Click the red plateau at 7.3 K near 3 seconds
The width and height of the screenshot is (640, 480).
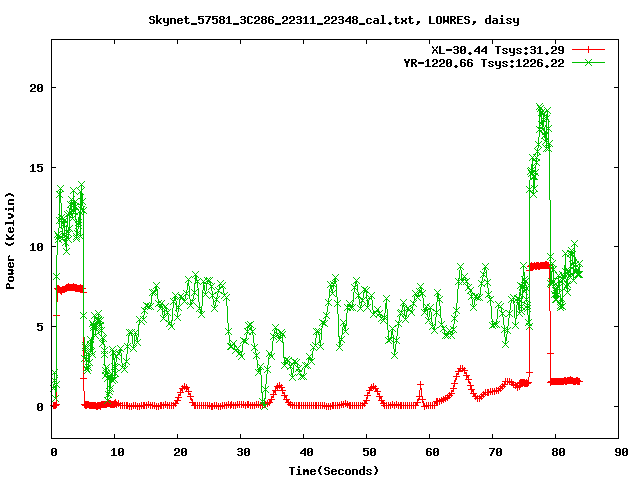(x=70, y=288)
